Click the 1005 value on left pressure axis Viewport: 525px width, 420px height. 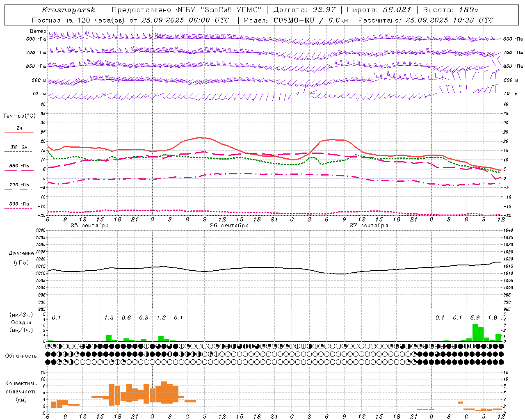coord(40,281)
